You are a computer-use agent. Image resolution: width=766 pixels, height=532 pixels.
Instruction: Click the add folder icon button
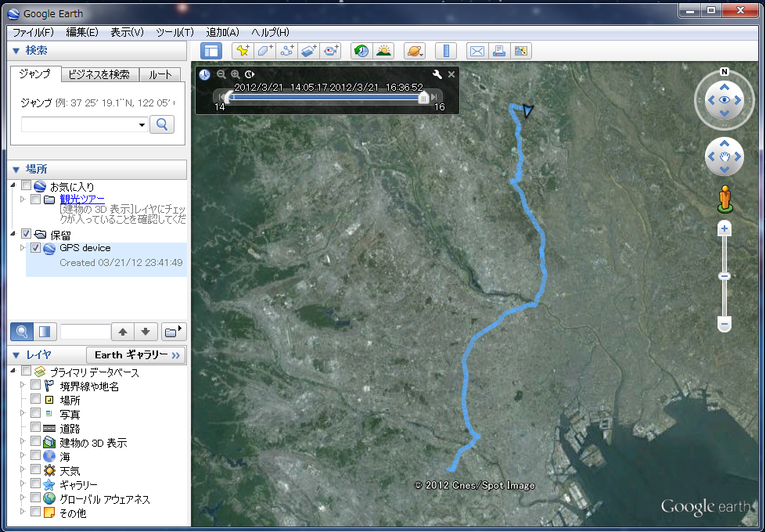tap(174, 332)
